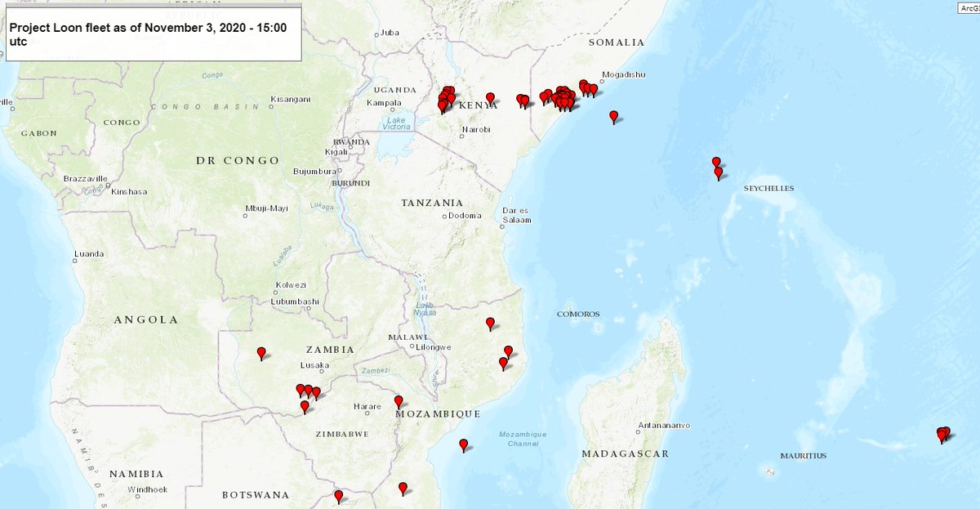
Task: Click the Antananarivo city label
Action: (665, 425)
